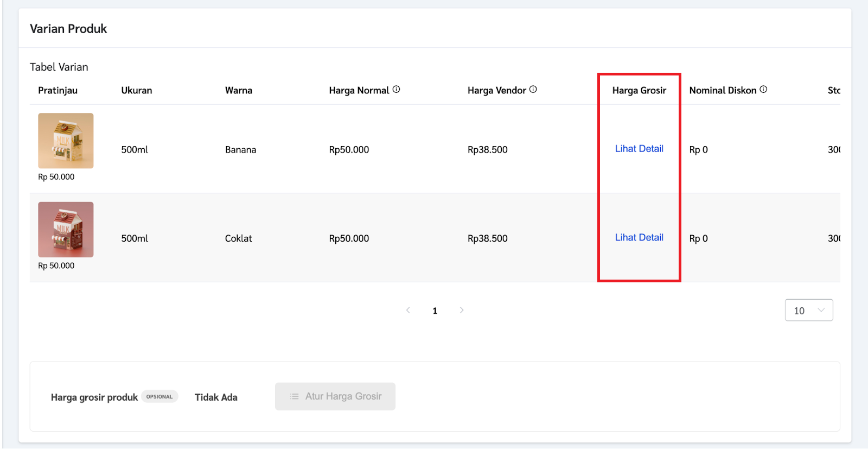Screen dimensions: 868x449
Task: Click Rp50.000 normal price in Banana row
Action: coord(349,149)
